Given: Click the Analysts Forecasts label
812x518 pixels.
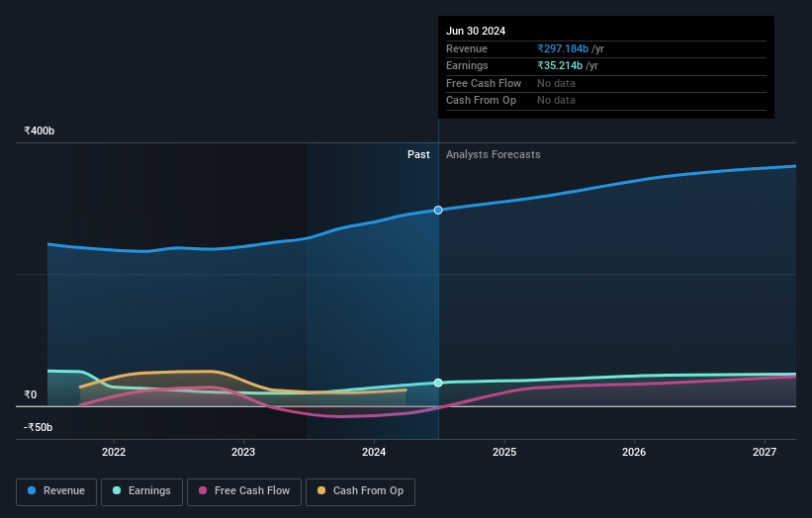Looking at the screenshot, I should point(493,155).
